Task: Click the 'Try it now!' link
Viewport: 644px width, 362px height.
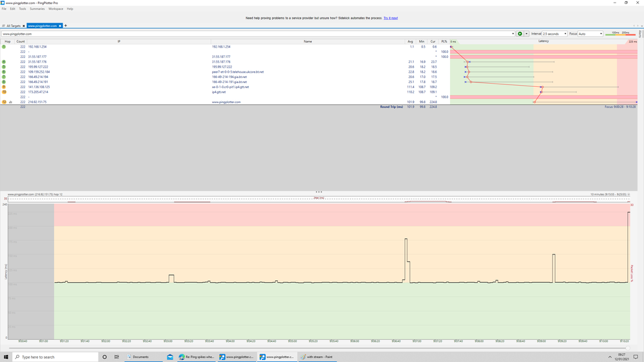Action: point(391,18)
